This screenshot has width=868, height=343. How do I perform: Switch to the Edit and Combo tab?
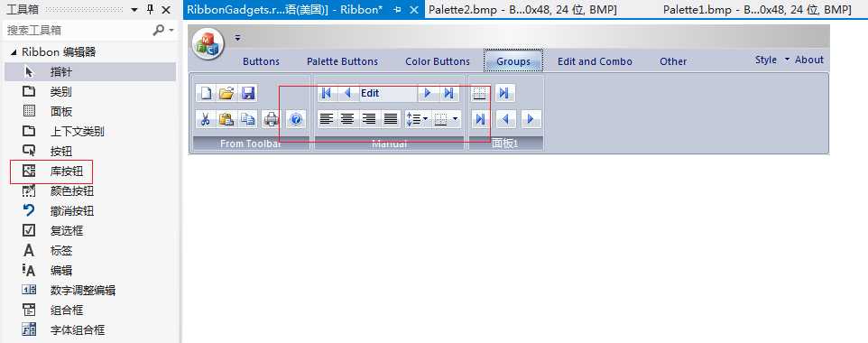click(x=595, y=61)
